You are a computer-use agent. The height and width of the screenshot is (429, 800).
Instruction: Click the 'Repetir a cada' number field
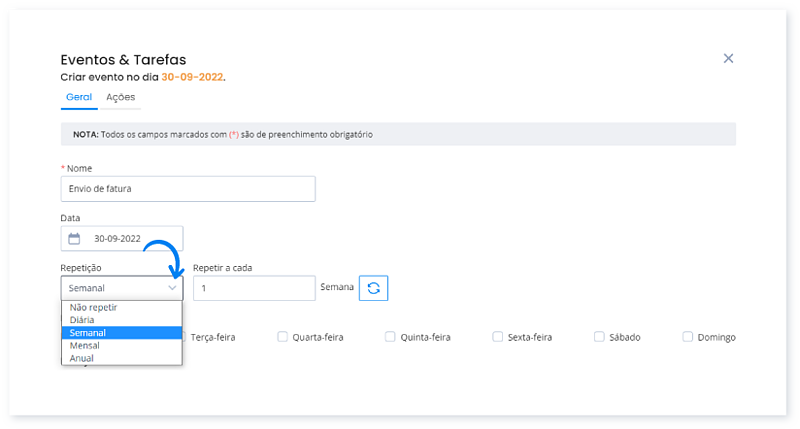click(254, 288)
